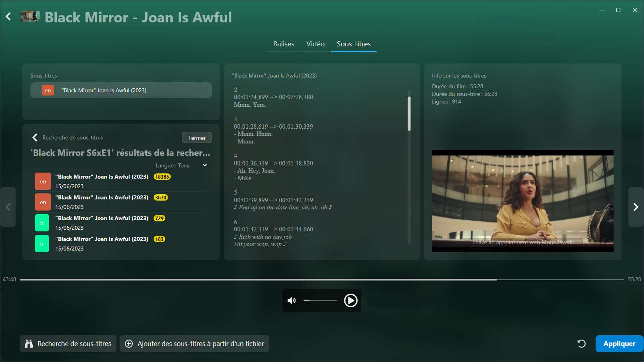The image size is (644, 362).
Task: Click the 'tr' icon of the 729 result
Action: [42, 223]
